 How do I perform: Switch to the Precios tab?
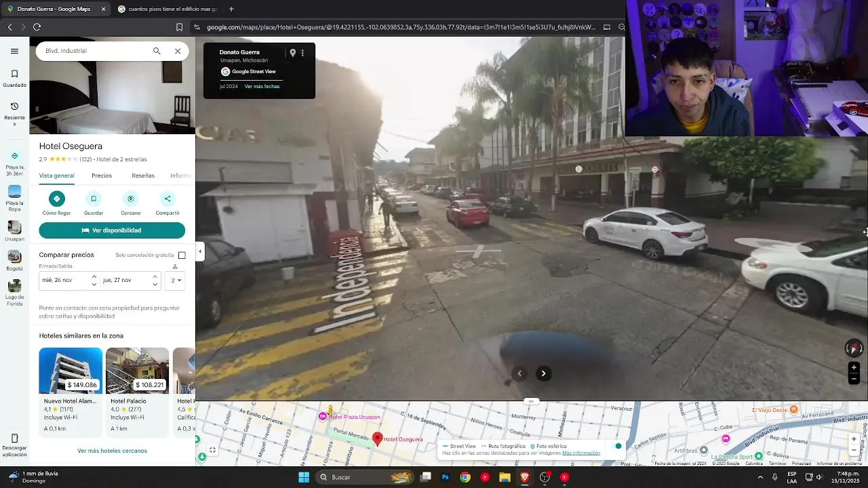(x=102, y=176)
